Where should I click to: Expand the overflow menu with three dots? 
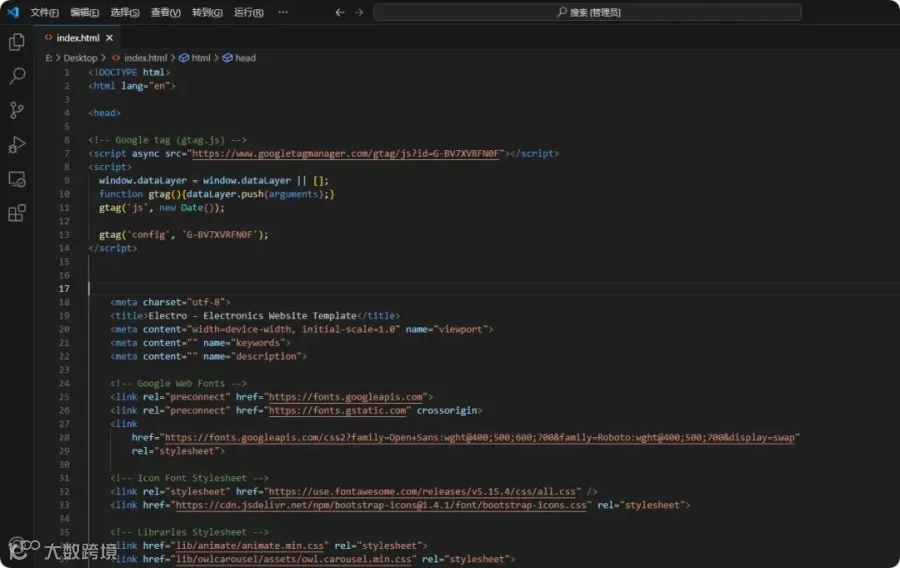tap(283, 12)
